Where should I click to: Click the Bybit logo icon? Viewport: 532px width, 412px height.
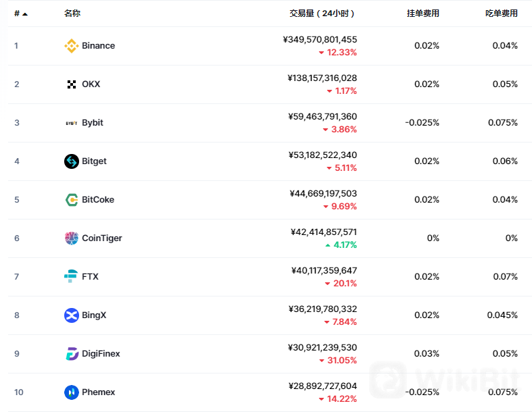71,123
